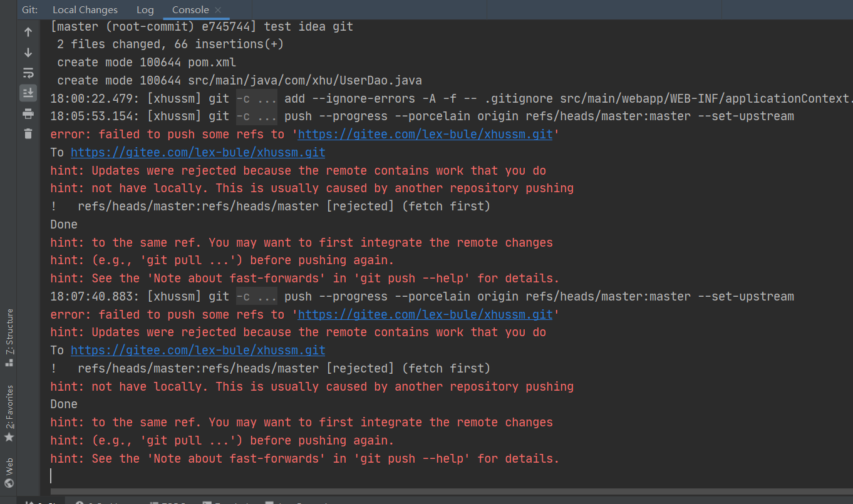Image resolution: width=853 pixels, height=504 pixels.
Task: Close the Console tab
Action: click(x=218, y=10)
